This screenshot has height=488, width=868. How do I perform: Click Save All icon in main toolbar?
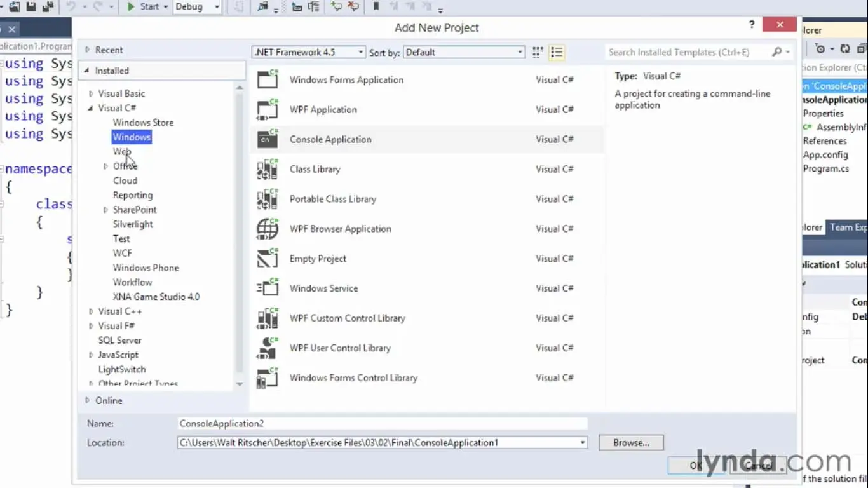pos(48,7)
